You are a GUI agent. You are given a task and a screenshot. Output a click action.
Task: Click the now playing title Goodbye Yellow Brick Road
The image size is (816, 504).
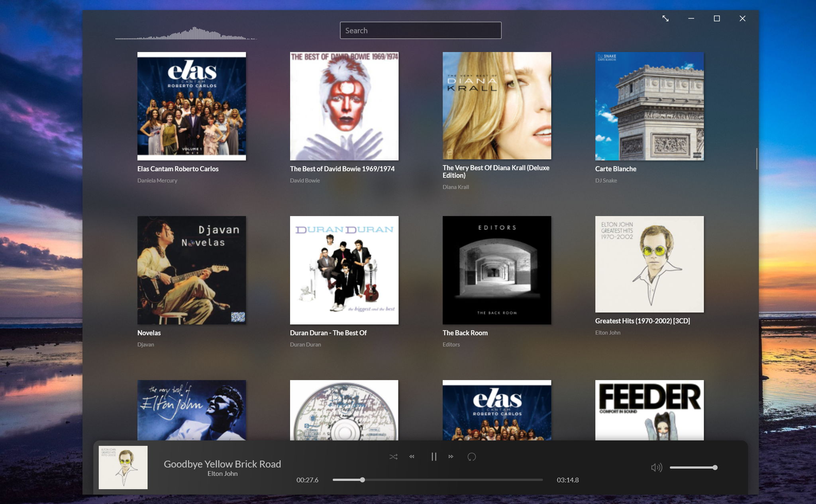point(222,464)
